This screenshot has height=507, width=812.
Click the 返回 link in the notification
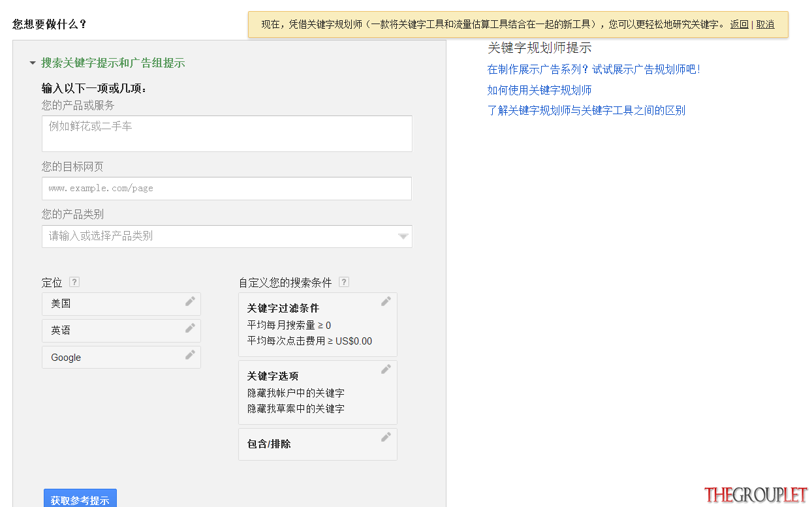click(740, 24)
